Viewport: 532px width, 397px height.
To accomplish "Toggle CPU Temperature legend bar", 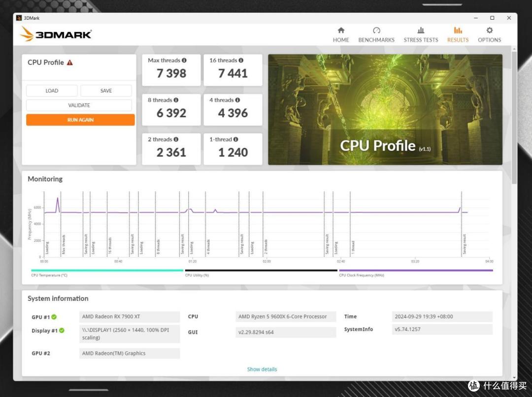I will [107, 270].
